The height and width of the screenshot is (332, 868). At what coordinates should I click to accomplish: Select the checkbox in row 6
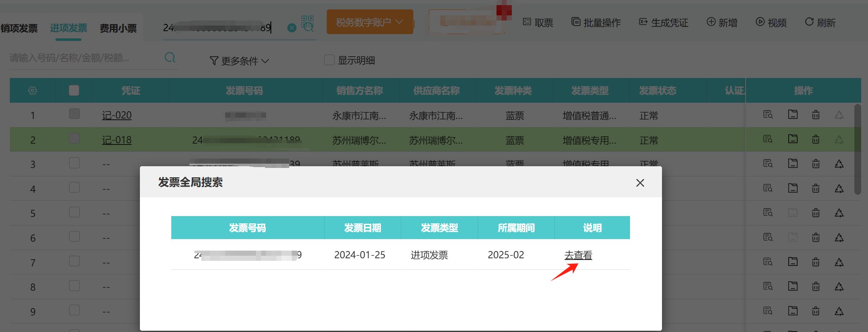74,237
